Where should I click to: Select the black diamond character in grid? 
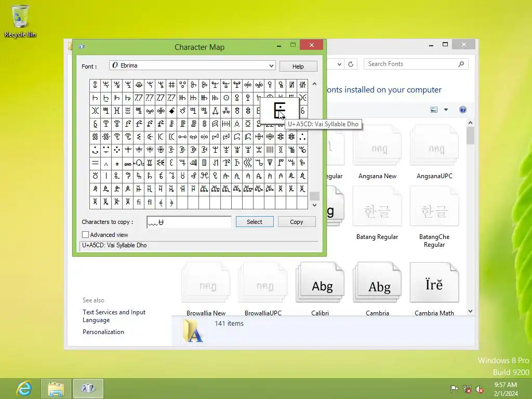(171, 111)
